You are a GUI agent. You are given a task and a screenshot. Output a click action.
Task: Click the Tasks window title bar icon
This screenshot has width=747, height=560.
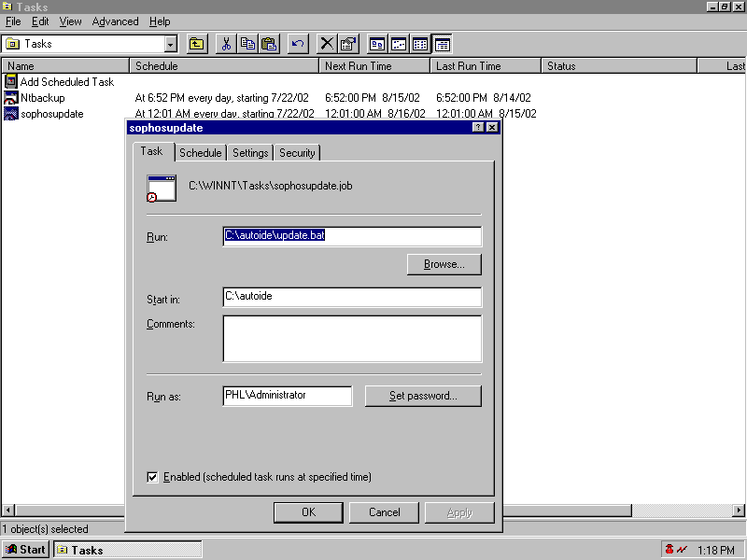pyautogui.click(x=7, y=7)
